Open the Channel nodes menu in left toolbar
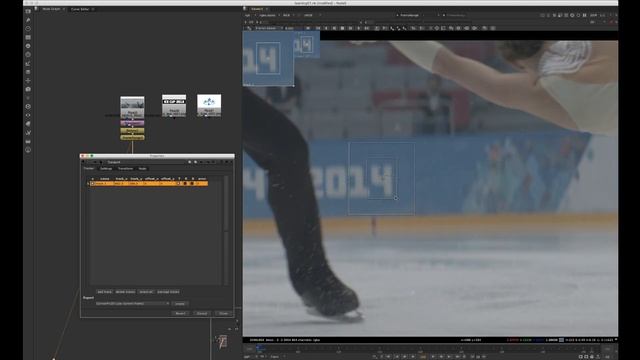The height and width of the screenshot is (360, 640). pyautogui.click(x=28, y=37)
